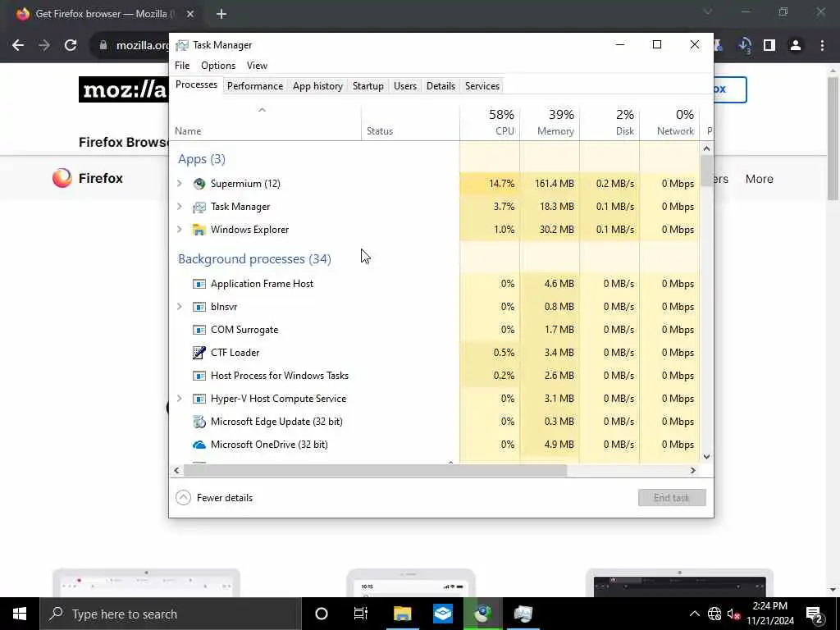Click the Type here to search box
This screenshot has height=630, width=840.
coord(171,614)
